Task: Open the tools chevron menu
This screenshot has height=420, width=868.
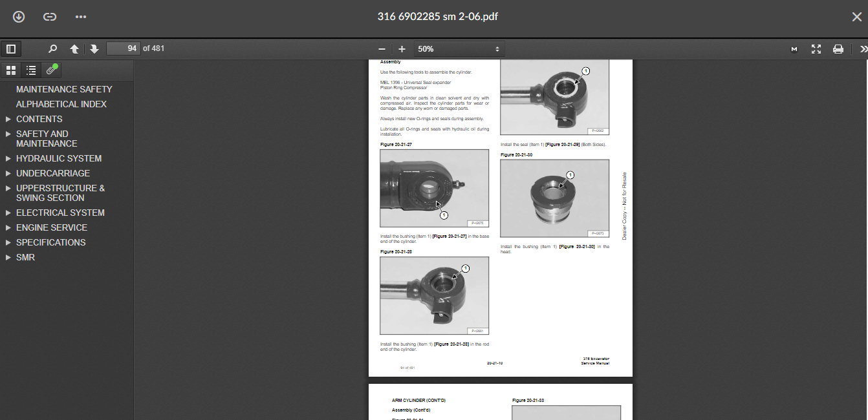Action: pyautogui.click(x=863, y=49)
